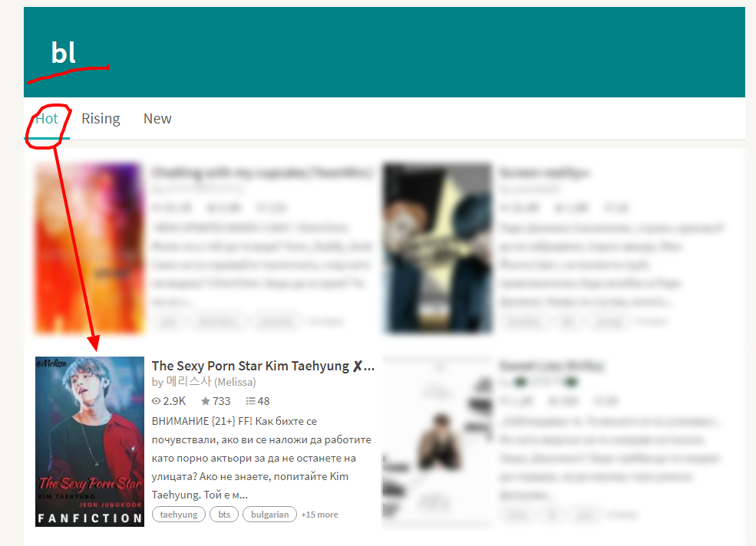Select the New tab

(x=157, y=119)
